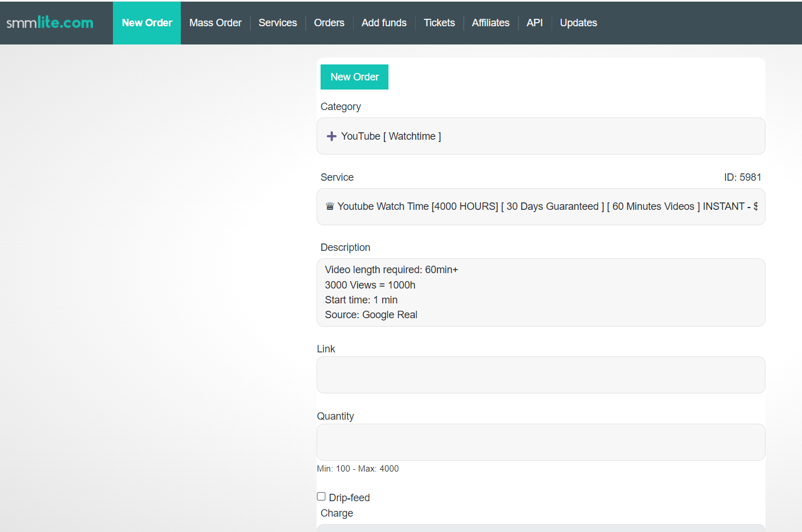Click into the Quantity input field

pos(540,442)
